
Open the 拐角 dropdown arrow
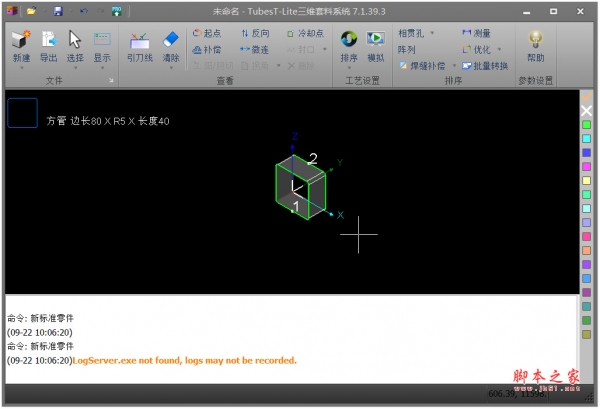click(278, 66)
